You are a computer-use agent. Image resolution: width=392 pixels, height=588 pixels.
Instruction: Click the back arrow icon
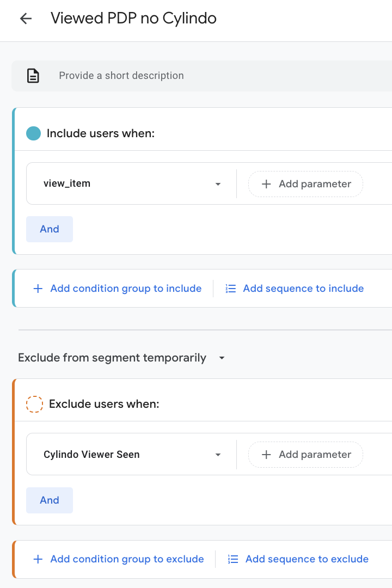click(x=26, y=19)
